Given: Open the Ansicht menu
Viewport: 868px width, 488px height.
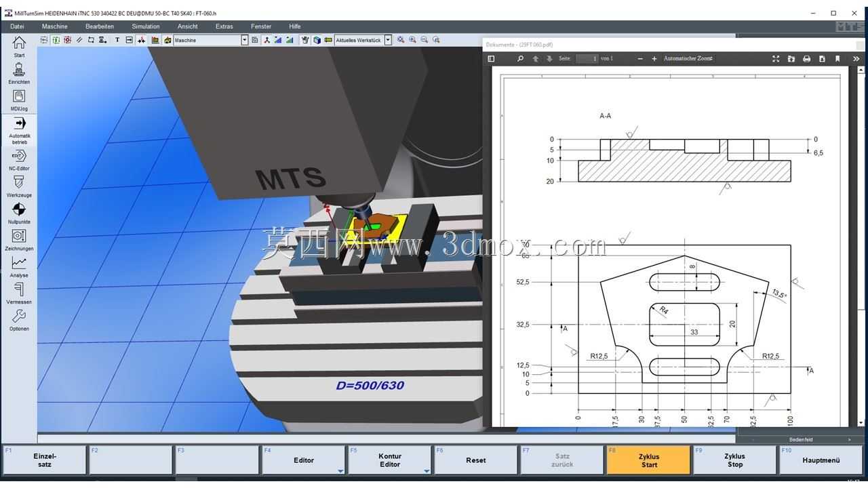Looking at the screenshot, I should pos(187,26).
